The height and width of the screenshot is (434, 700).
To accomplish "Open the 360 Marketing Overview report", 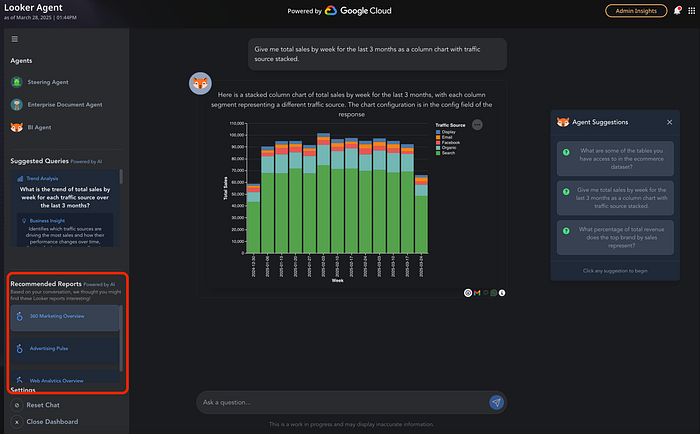I will click(65, 318).
